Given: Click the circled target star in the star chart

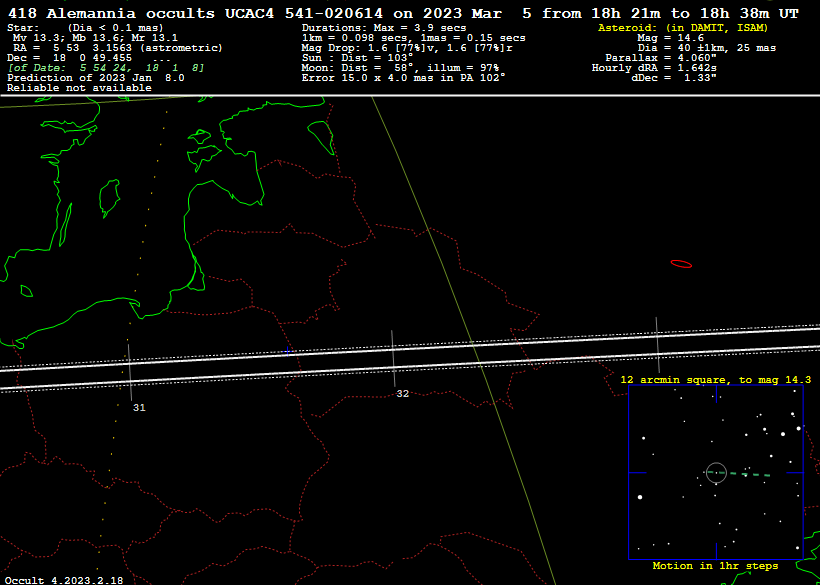Looking at the screenshot, I should point(716,473).
